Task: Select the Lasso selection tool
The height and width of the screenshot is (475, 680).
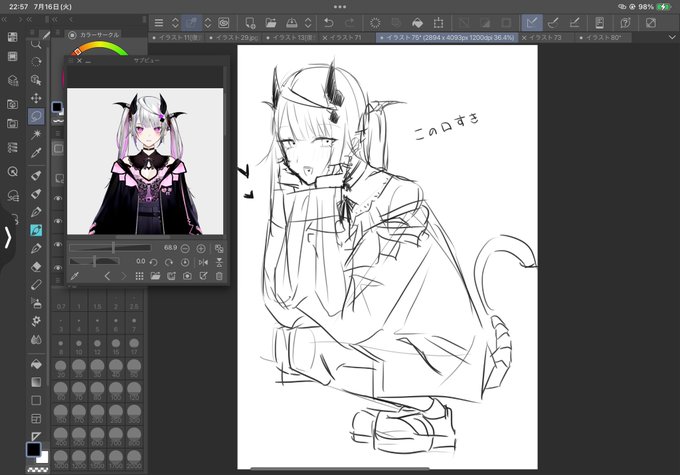Action: click(36, 116)
